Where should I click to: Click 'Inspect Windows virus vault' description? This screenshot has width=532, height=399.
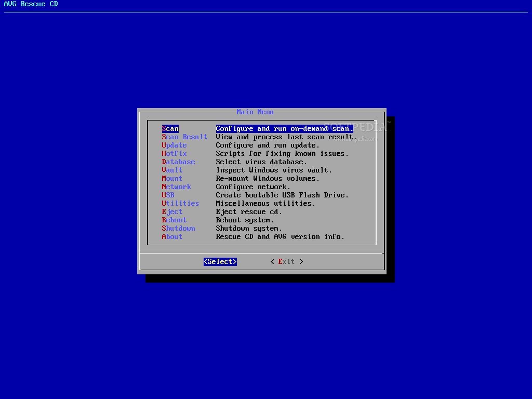[x=274, y=170]
